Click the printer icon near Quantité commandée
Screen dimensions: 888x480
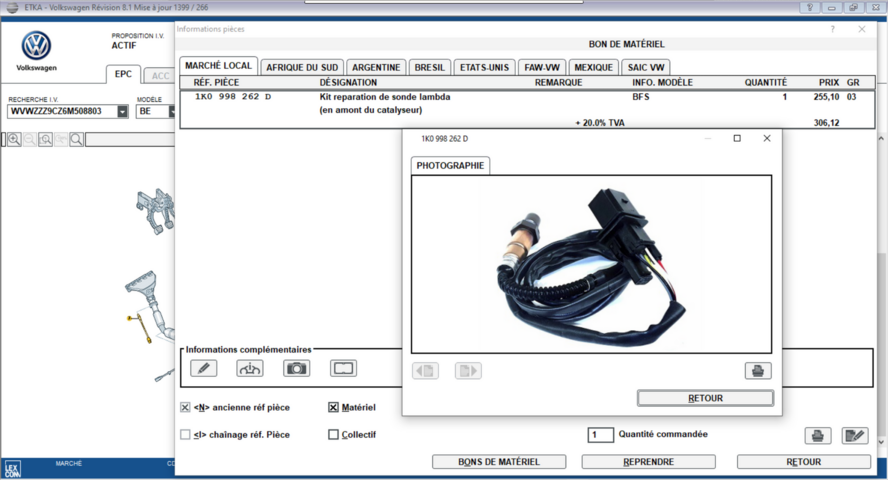818,435
